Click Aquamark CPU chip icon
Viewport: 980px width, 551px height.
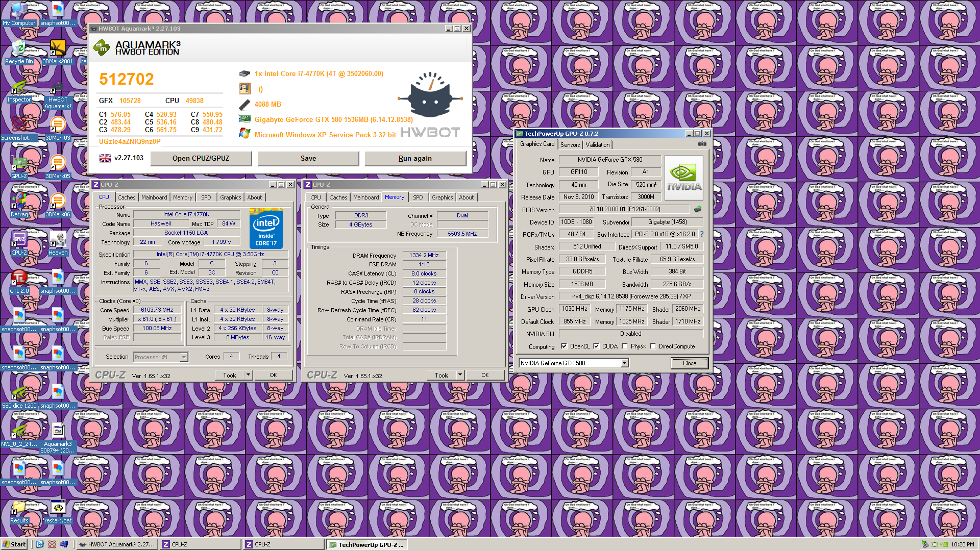click(244, 73)
